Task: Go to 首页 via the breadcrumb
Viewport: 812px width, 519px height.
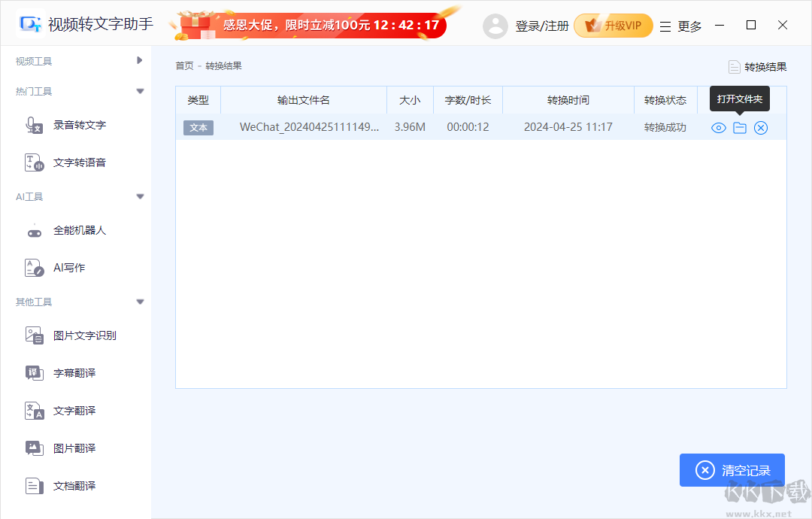Action: point(184,65)
